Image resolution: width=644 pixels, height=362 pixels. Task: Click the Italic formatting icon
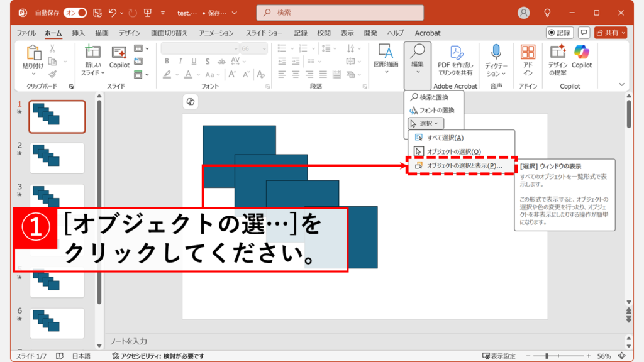click(180, 62)
